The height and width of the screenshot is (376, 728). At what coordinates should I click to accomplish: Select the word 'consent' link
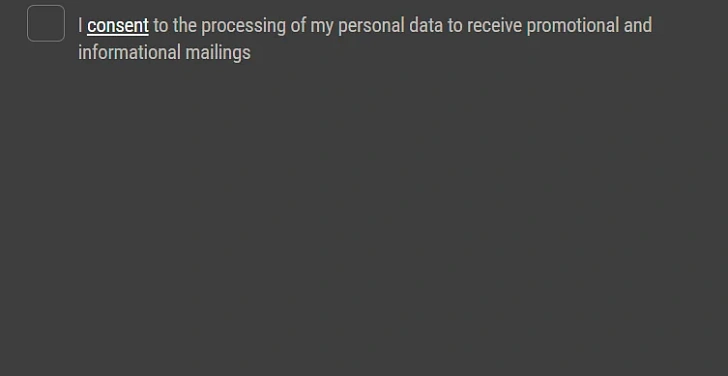tap(118, 26)
